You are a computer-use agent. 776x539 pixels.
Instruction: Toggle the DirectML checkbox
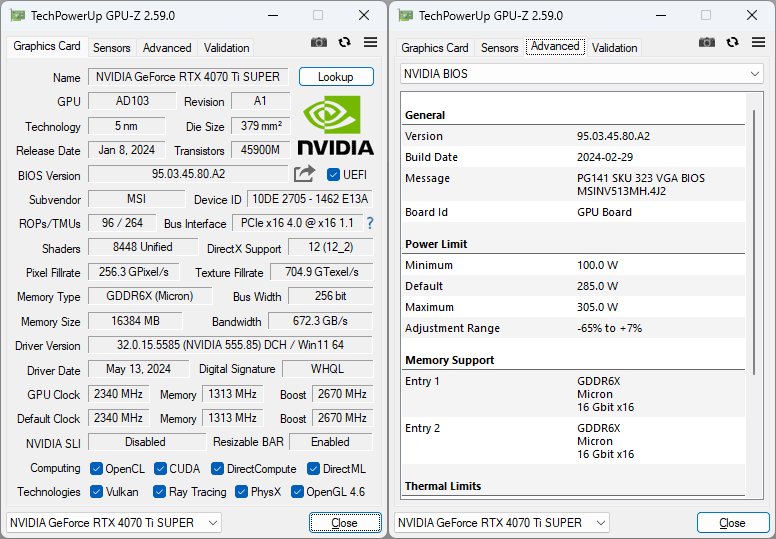coord(313,468)
